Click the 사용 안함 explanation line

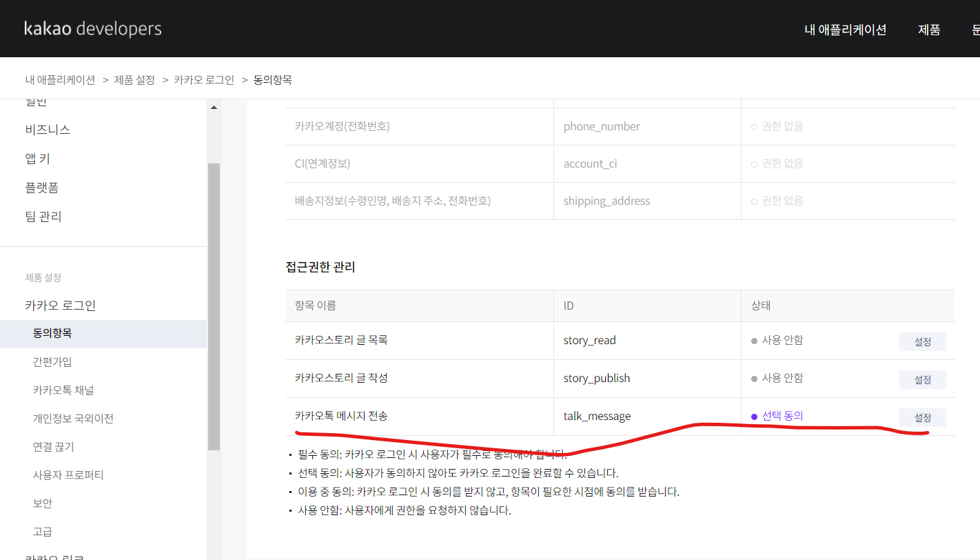click(405, 511)
